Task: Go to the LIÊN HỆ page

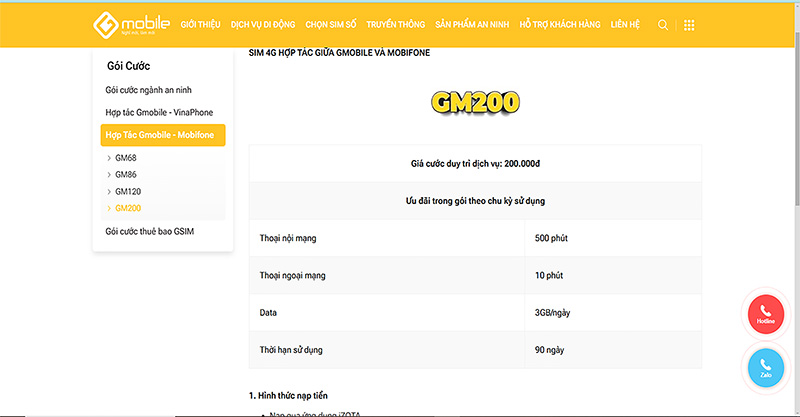Action: click(625, 24)
